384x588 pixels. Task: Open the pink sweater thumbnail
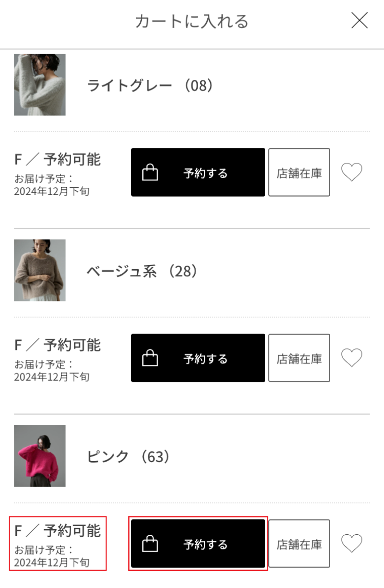click(39, 456)
